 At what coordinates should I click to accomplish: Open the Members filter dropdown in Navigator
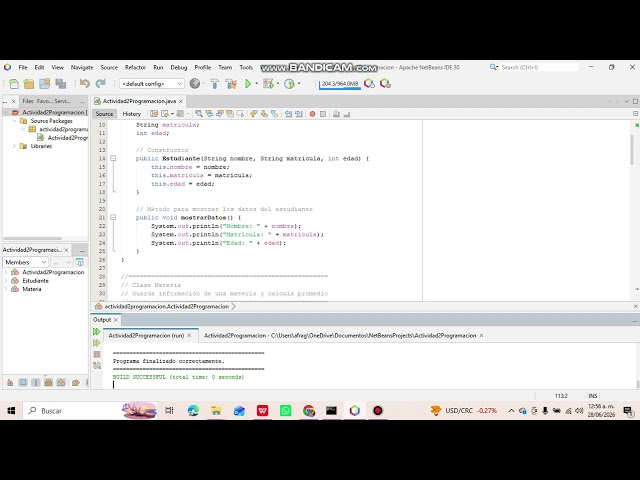click(26, 262)
